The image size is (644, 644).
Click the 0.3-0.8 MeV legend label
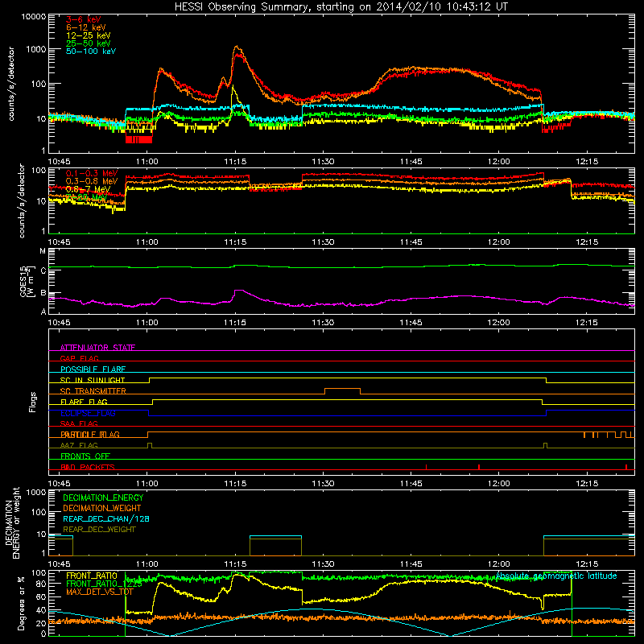point(92,181)
